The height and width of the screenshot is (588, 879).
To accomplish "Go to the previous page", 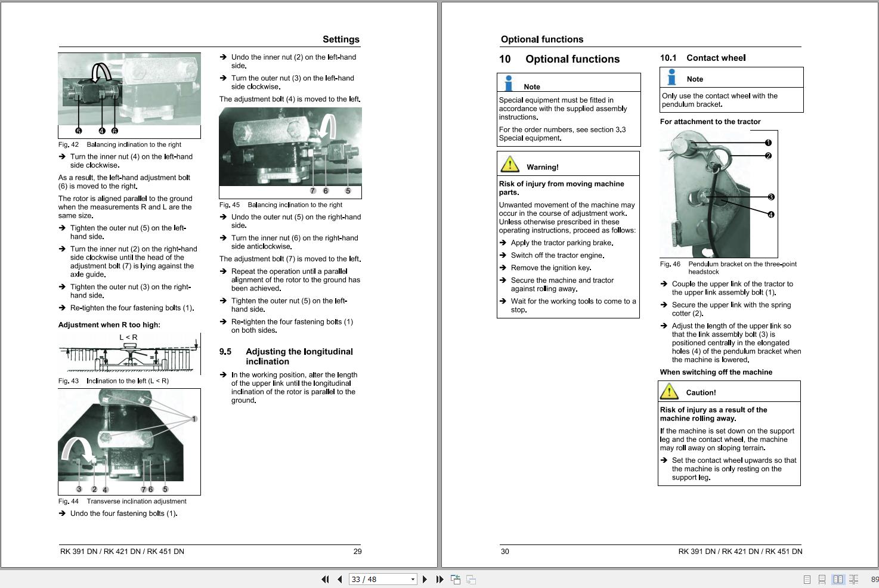I will tap(339, 579).
